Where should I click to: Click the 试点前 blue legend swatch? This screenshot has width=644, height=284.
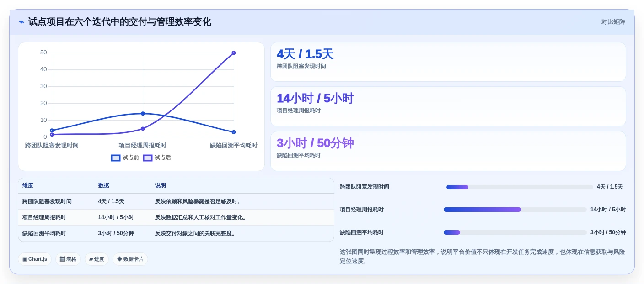click(x=116, y=158)
